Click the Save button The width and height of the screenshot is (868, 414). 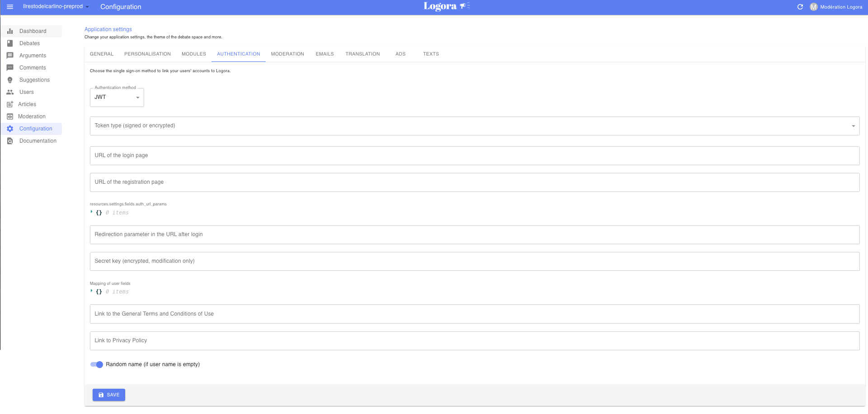click(109, 395)
